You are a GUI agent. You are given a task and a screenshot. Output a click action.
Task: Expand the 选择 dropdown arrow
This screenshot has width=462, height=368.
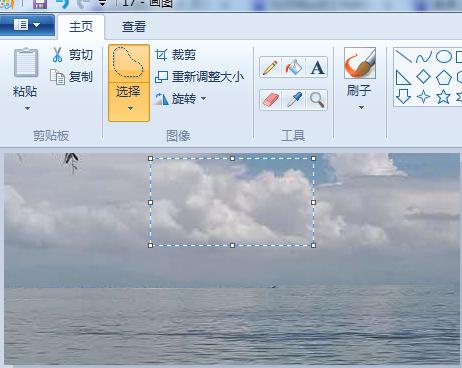(x=130, y=108)
